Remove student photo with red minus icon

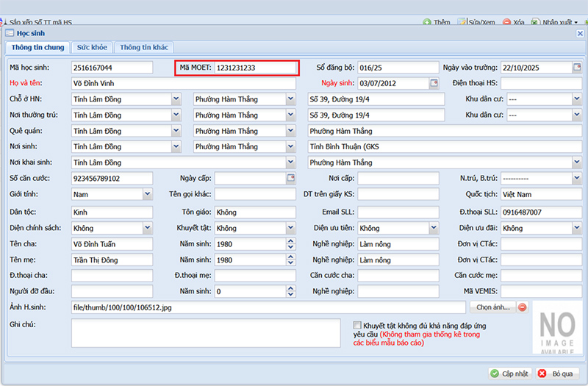pos(522,307)
